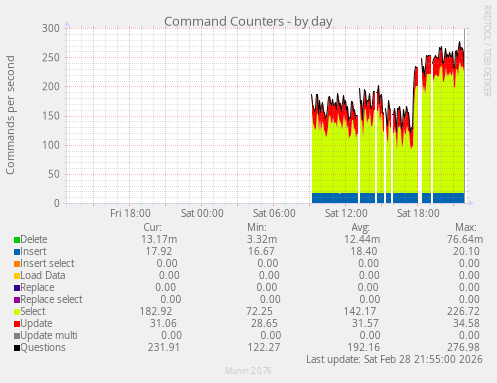Click the Questions average value 192.16

364,347
